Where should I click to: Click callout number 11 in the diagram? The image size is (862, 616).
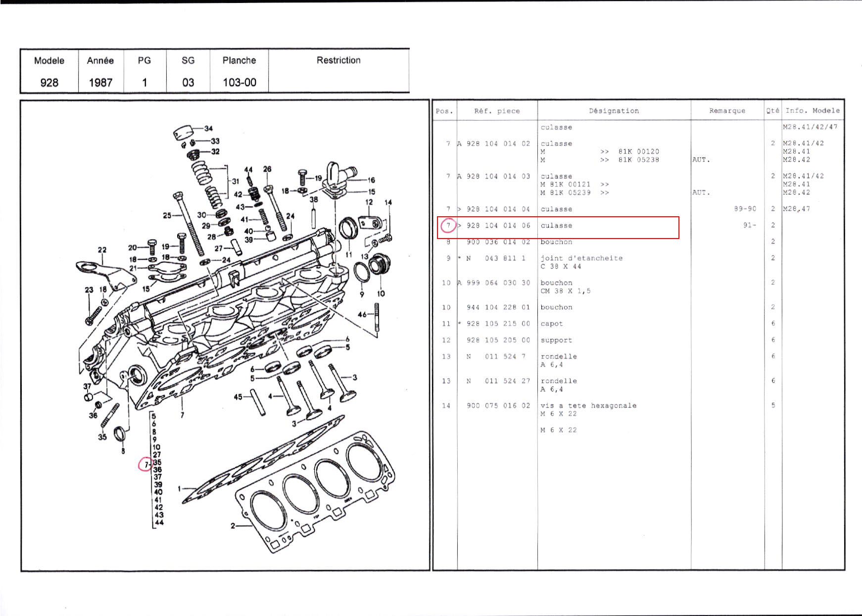349,255
